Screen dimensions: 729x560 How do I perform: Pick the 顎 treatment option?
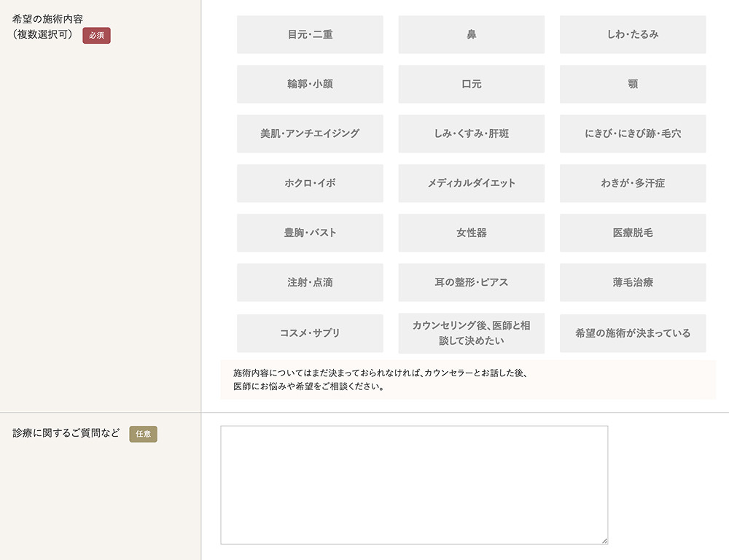[x=633, y=84]
